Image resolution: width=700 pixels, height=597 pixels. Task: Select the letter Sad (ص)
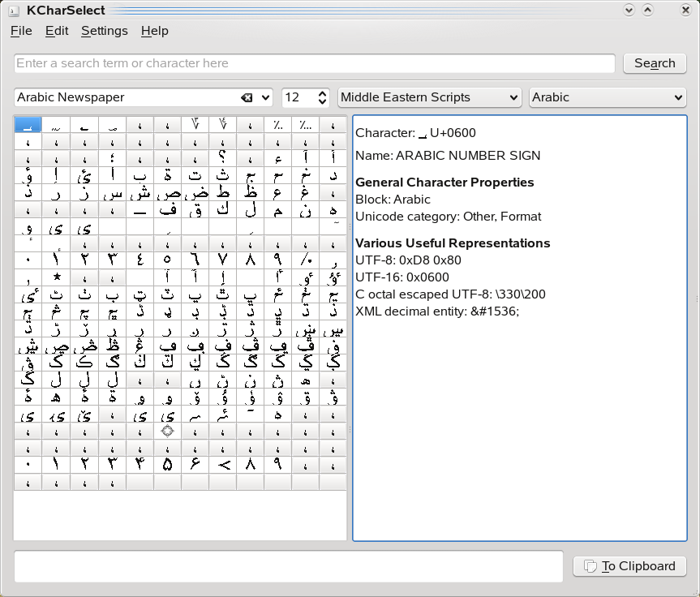[x=167, y=192]
